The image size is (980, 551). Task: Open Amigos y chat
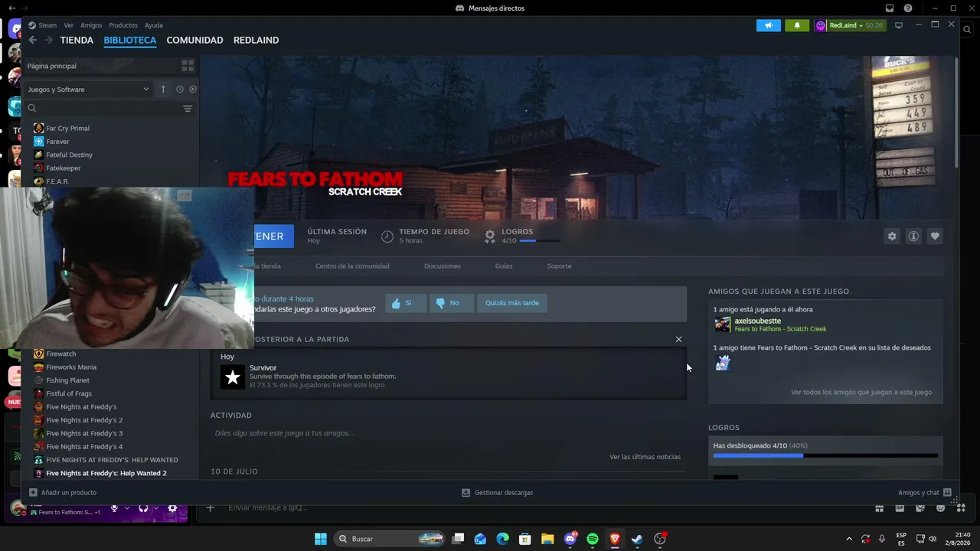pos(925,493)
